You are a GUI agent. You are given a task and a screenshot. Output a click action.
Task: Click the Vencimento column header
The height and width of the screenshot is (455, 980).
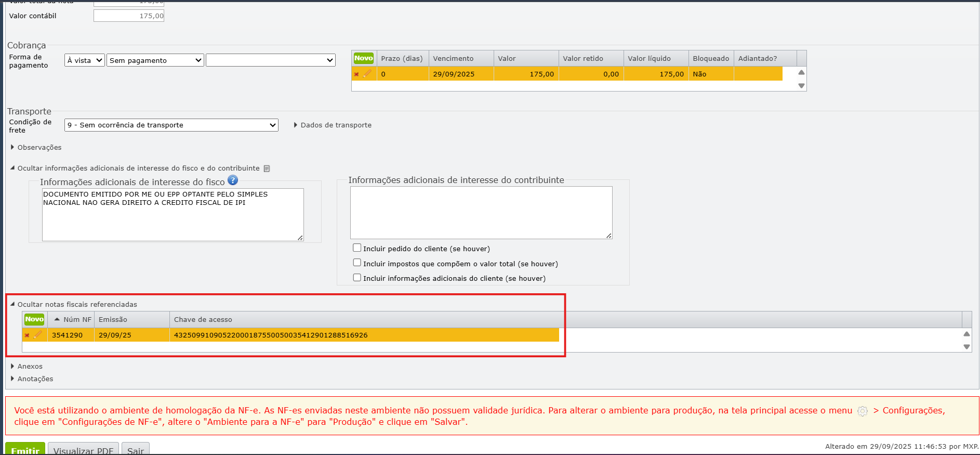coord(461,58)
